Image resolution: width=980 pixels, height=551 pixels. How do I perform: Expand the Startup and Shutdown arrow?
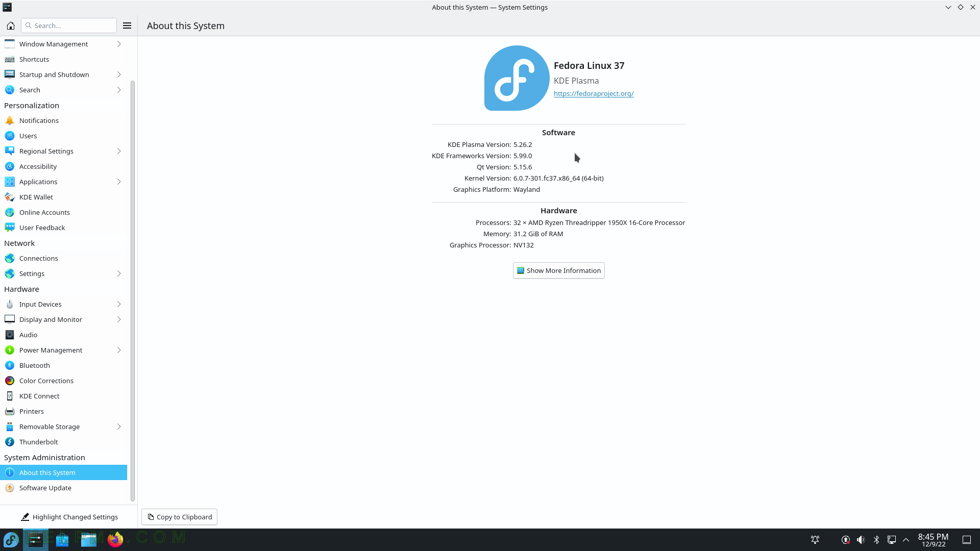[119, 74]
